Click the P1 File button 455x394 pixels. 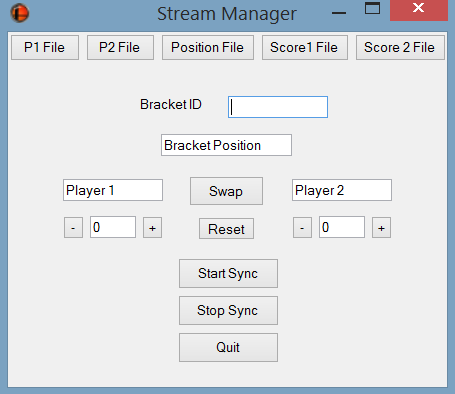click(45, 48)
